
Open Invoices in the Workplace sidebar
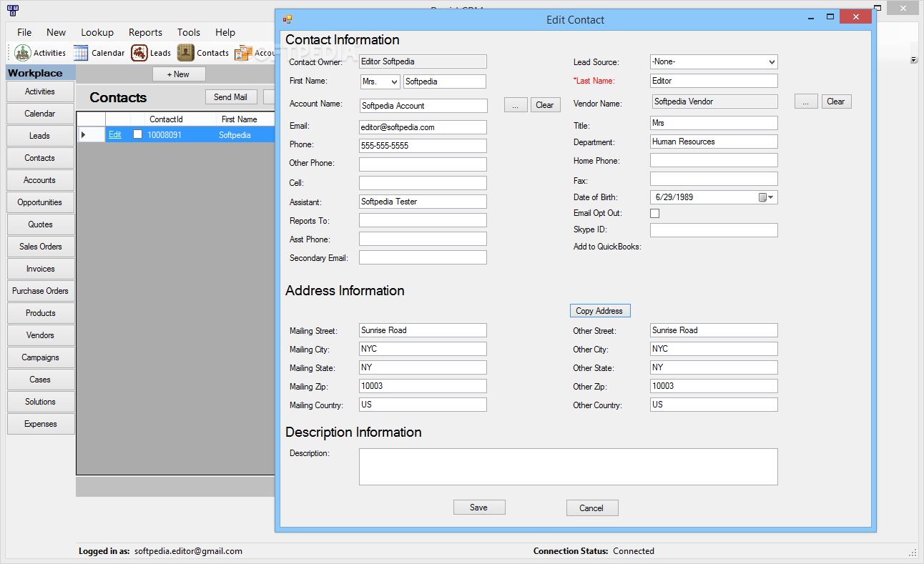point(40,269)
